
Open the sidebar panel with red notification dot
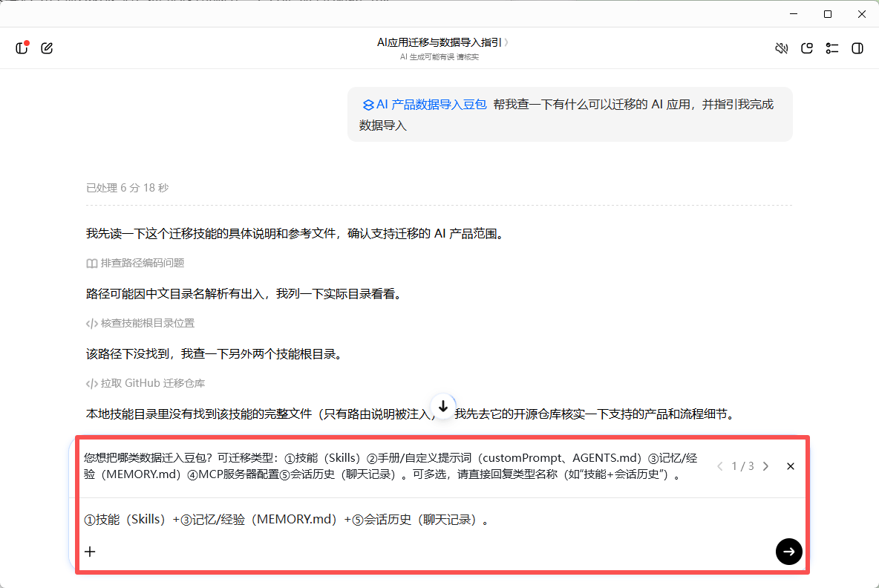coord(22,48)
